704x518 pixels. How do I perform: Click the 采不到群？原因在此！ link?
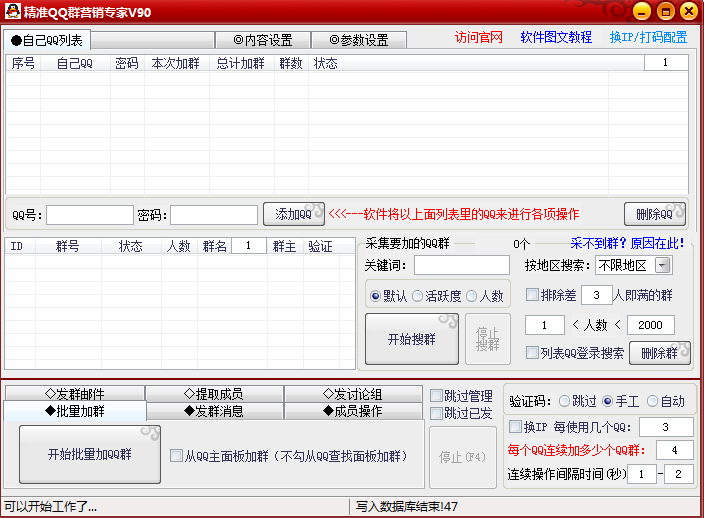[627, 243]
